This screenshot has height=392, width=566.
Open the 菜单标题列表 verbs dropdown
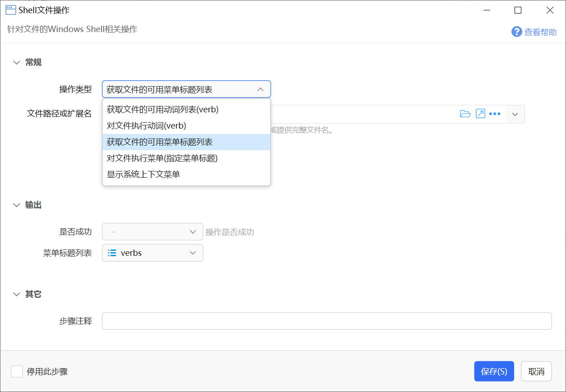(x=152, y=253)
